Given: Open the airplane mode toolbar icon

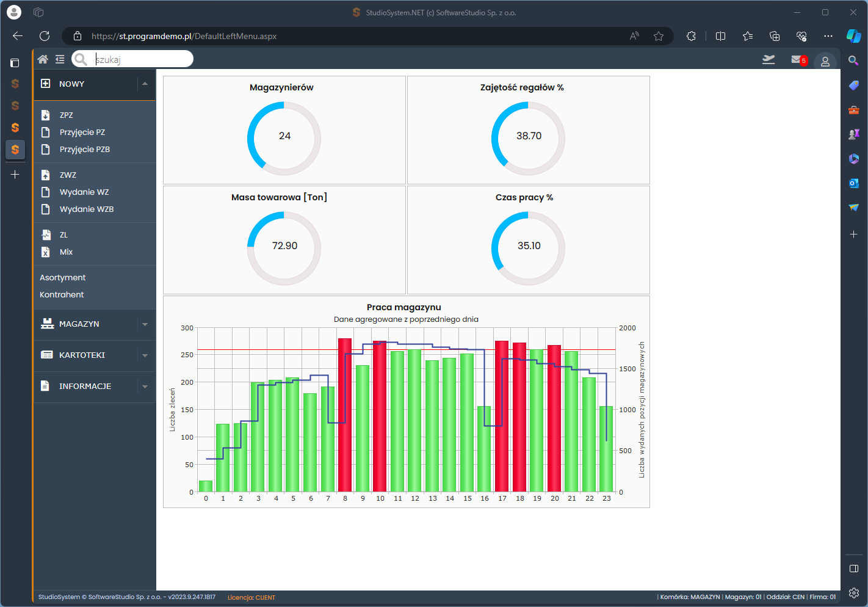Looking at the screenshot, I should tap(769, 59).
